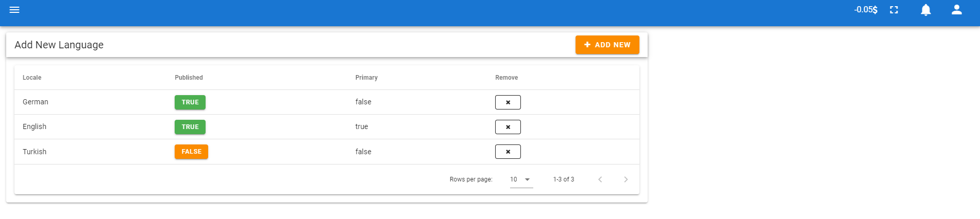Select the Primary column header
This screenshot has height=219, width=980.
366,78
